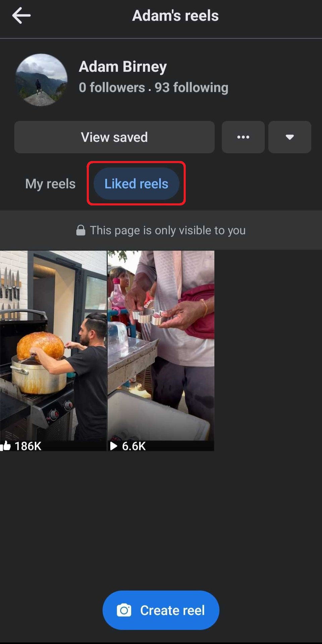Click Adam Birney's profile picture
Image resolution: width=322 pixels, height=644 pixels.
[41, 80]
